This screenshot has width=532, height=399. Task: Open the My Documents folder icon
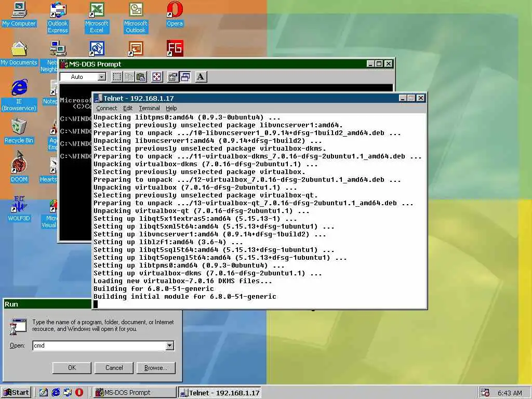[19, 54]
